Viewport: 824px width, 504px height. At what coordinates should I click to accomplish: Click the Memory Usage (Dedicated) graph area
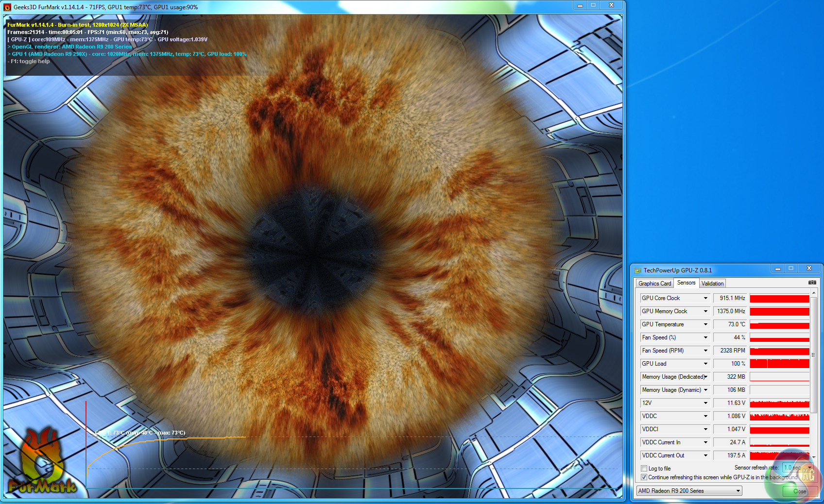(779, 377)
